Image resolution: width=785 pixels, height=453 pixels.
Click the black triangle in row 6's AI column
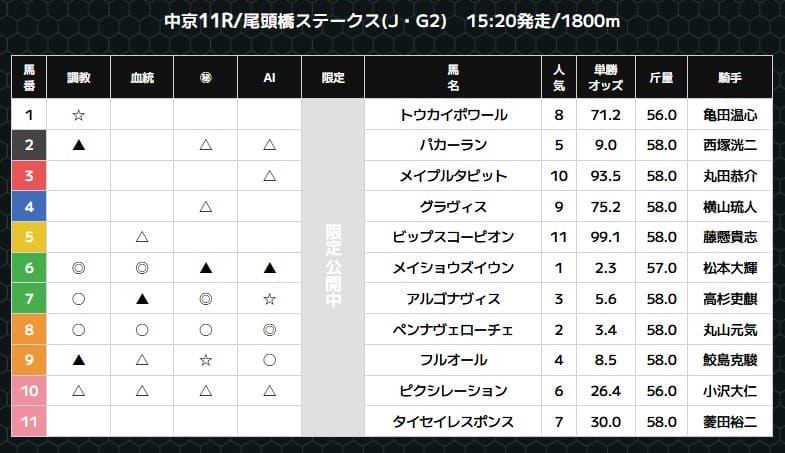[x=269, y=268]
